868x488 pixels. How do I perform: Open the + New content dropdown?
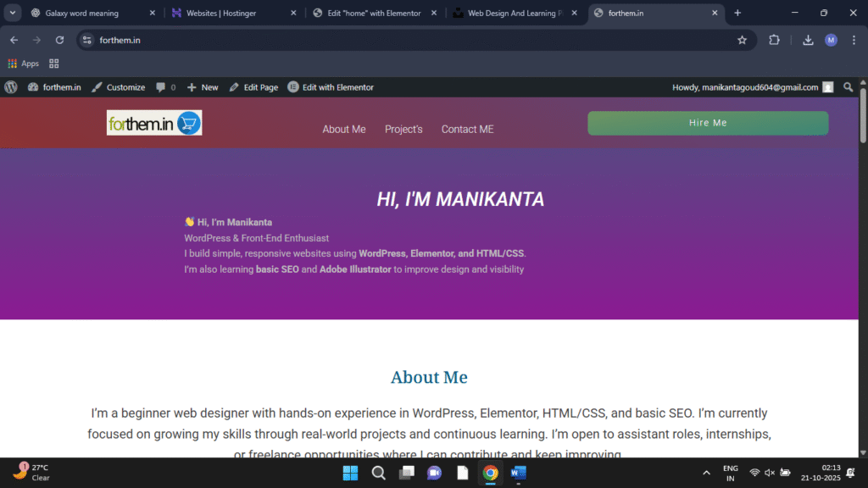coord(203,87)
